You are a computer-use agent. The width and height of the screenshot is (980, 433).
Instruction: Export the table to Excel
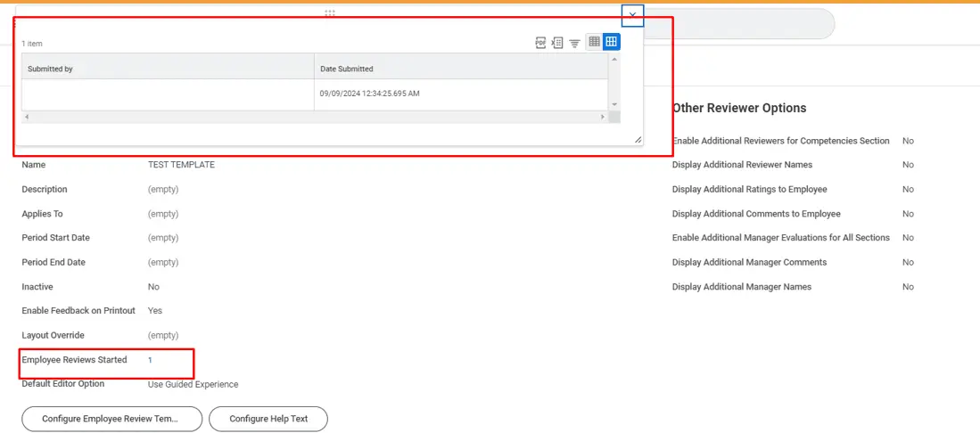[x=557, y=42]
